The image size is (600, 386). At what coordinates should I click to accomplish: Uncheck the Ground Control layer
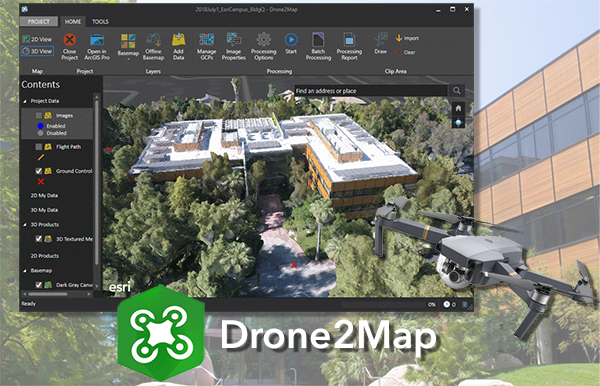pos(39,171)
